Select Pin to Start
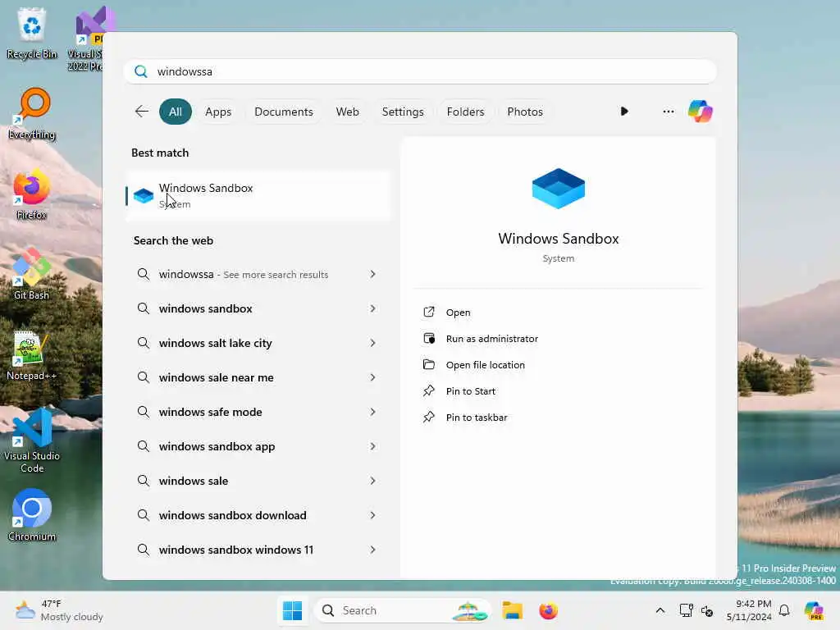The height and width of the screenshot is (630, 840). (470, 391)
